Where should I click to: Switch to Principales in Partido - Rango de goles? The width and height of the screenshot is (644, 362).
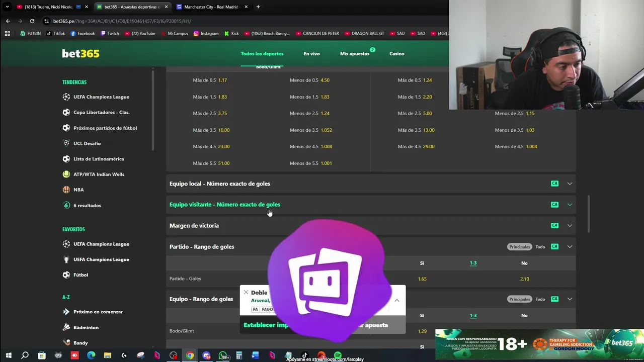[519, 247]
